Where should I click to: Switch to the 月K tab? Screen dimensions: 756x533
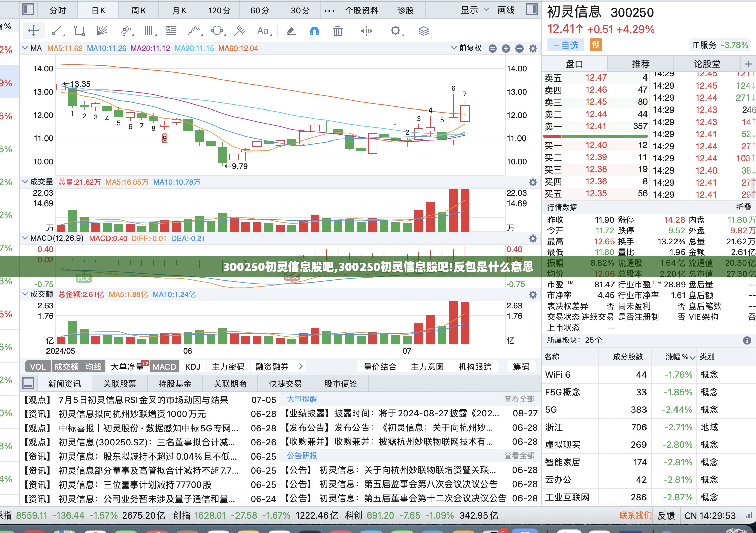pyautogui.click(x=179, y=10)
